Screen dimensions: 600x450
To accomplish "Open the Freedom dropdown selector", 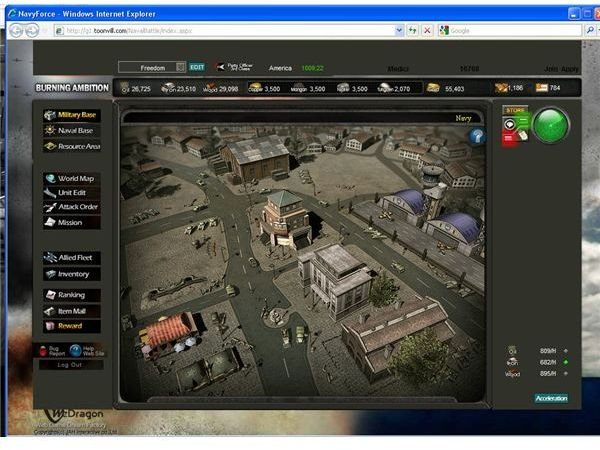I will (180, 67).
